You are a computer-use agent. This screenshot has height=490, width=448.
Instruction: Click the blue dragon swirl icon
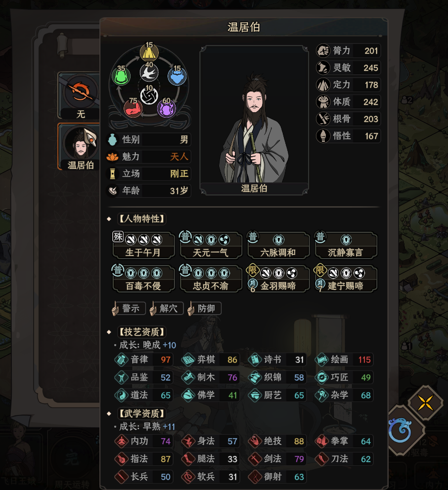point(400,430)
